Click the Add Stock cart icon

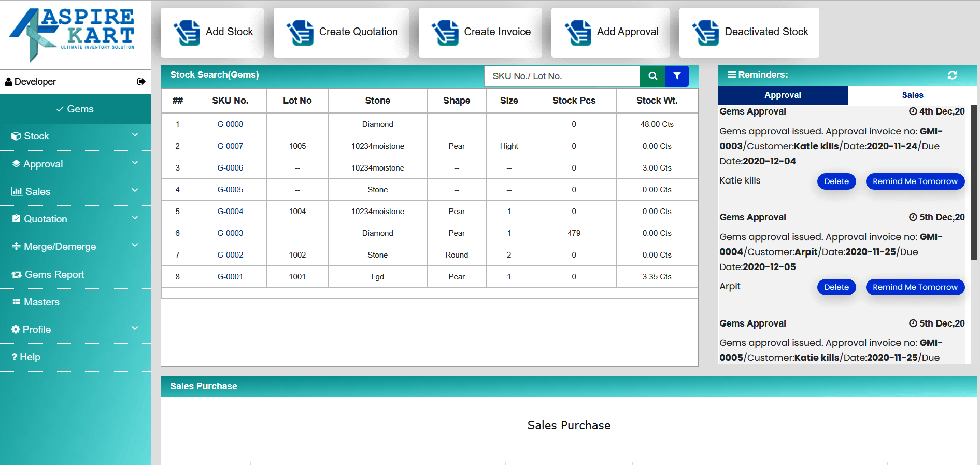[187, 33]
